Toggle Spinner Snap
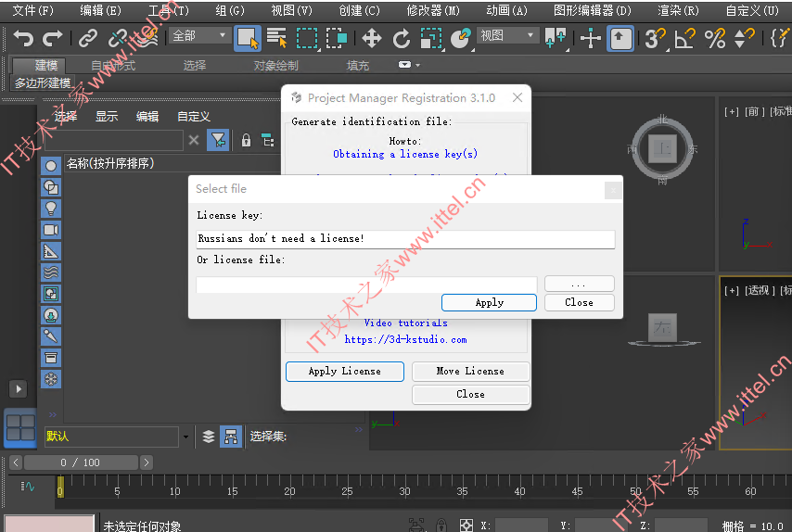792x532 pixels. coord(744,38)
